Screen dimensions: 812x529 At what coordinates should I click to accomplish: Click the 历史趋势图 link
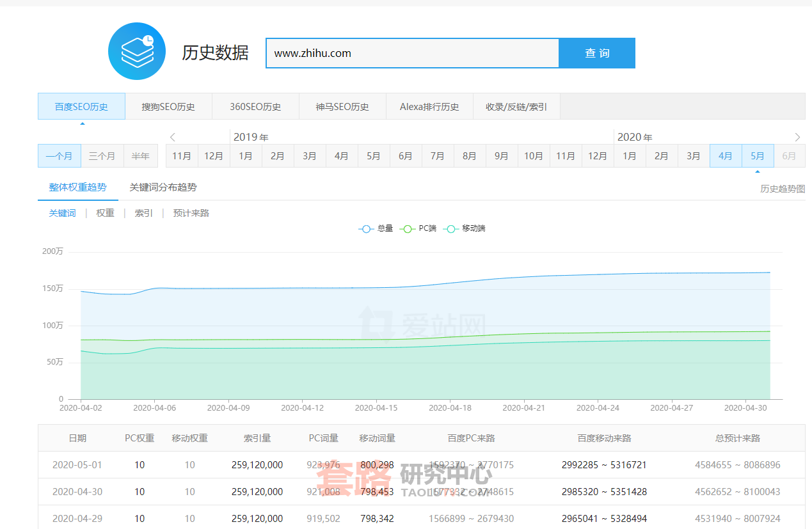click(783, 189)
